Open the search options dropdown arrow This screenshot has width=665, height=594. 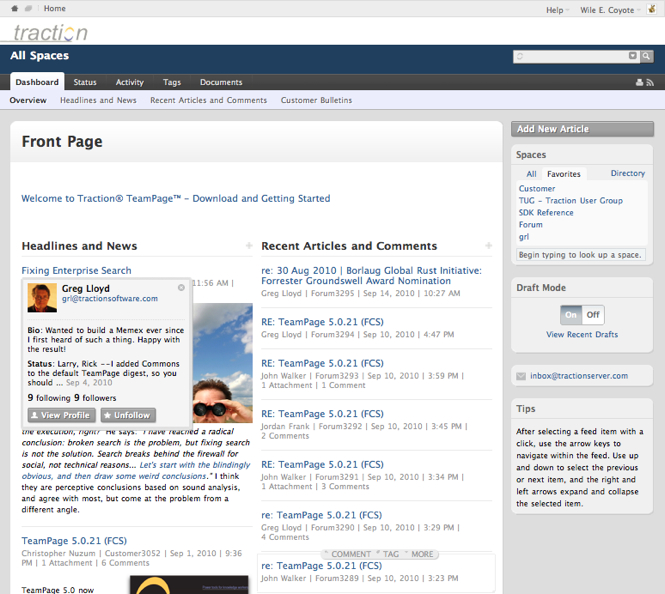click(633, 56)
